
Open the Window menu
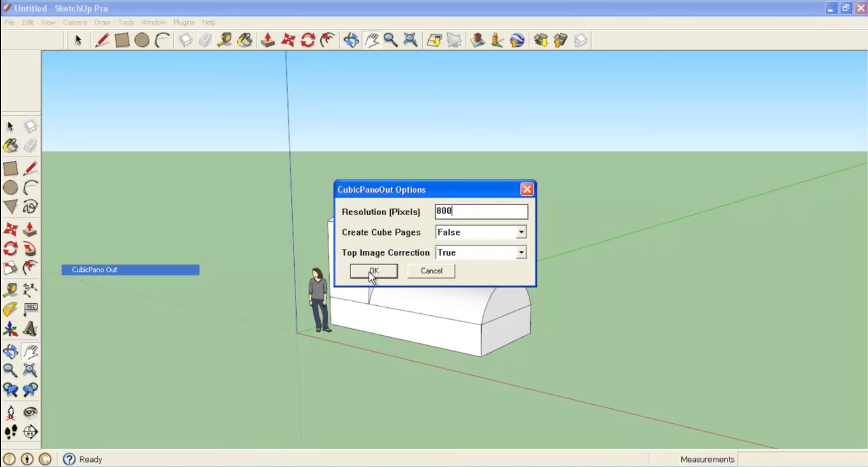click(x=154, y=22)
